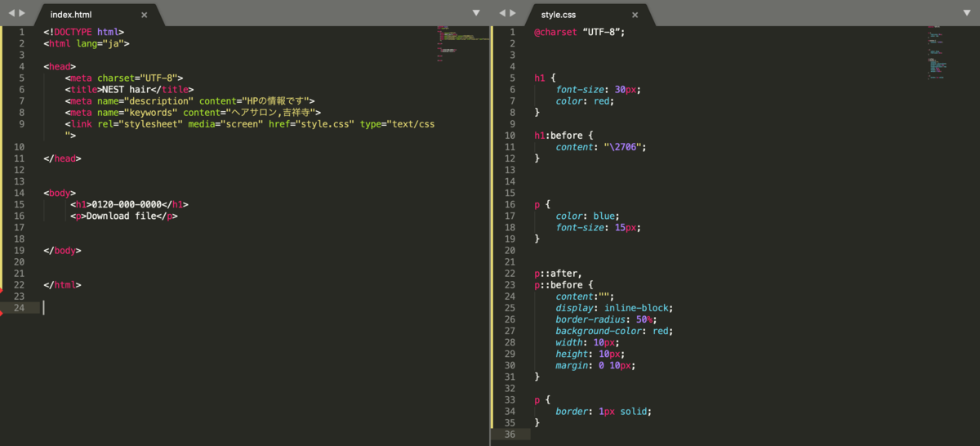Click the opening <head> tag
This screenshot has width=980, height=446.
(x=60, y=67)
